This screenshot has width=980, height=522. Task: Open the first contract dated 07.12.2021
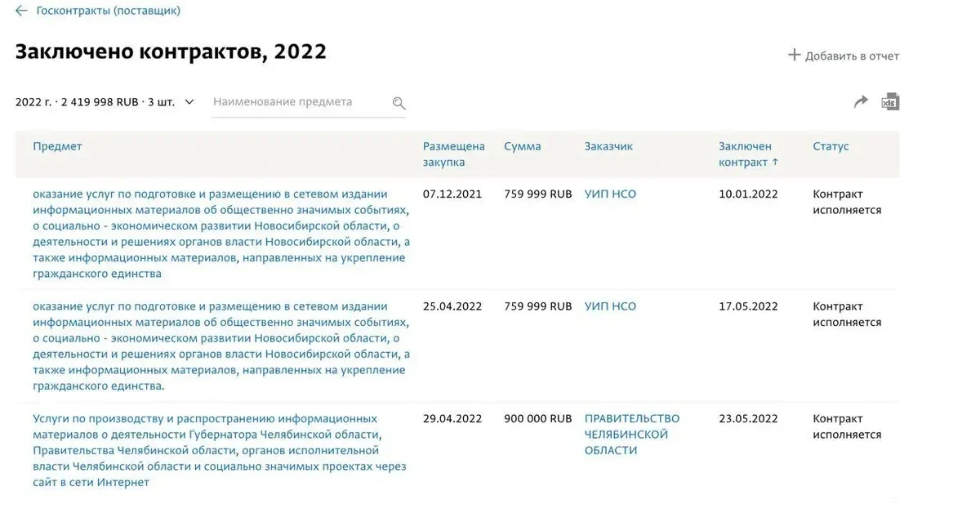[220, 234]
